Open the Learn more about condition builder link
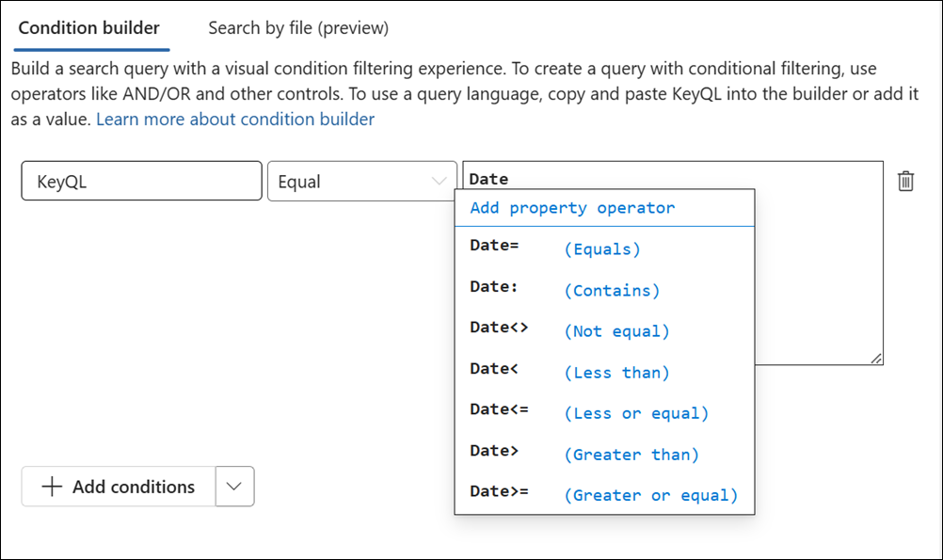Image resolution: width=943 pixels, height=560 pixels. coord(233,119)
